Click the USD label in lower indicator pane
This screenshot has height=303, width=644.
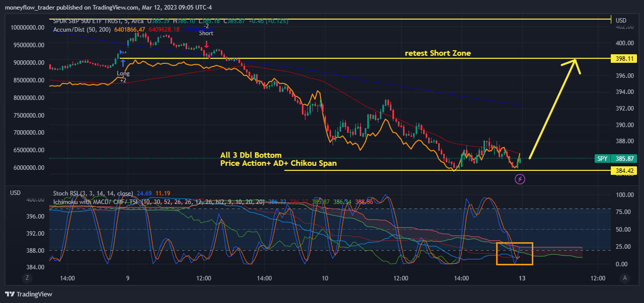pyautogui.click(x=15, y=192)
